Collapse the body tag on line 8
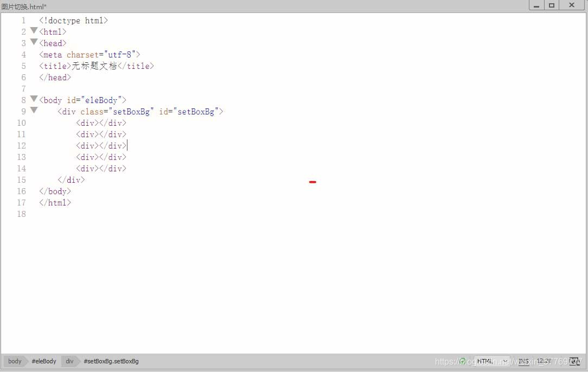The height and width of the screenshot is (372, 588). tap(34, 99)
